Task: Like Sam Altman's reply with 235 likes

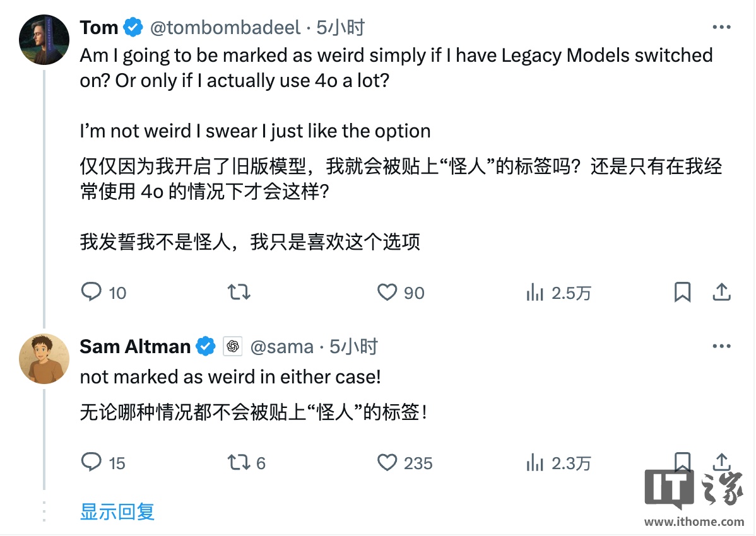Action: pyautogui.click(x=387, y=463)
